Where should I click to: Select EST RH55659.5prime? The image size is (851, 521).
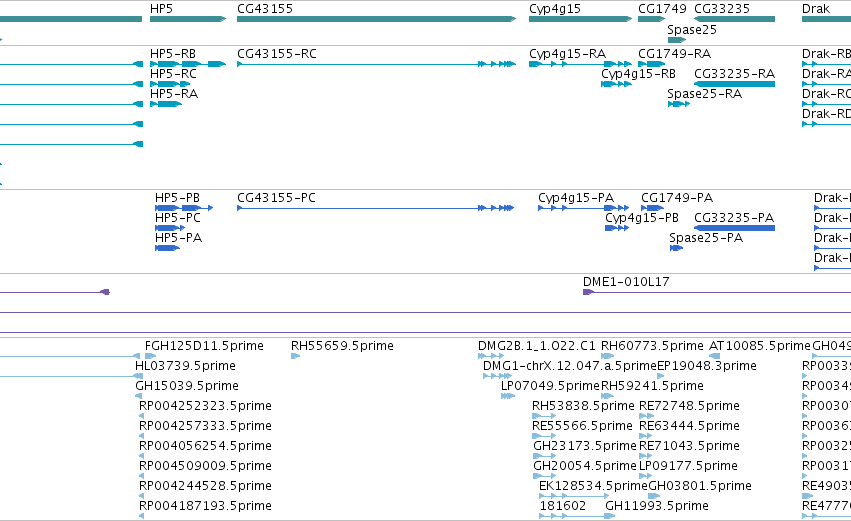(x=295, y=356)
